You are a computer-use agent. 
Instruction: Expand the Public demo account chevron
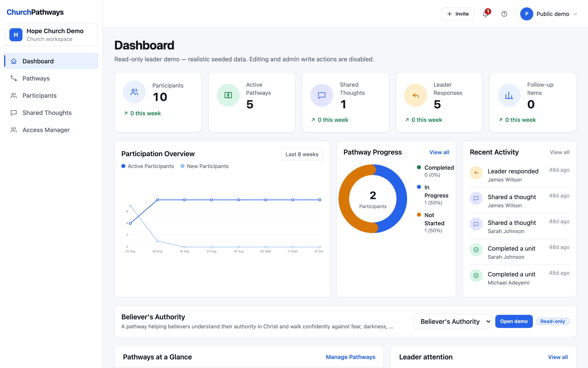coord(575,14)
